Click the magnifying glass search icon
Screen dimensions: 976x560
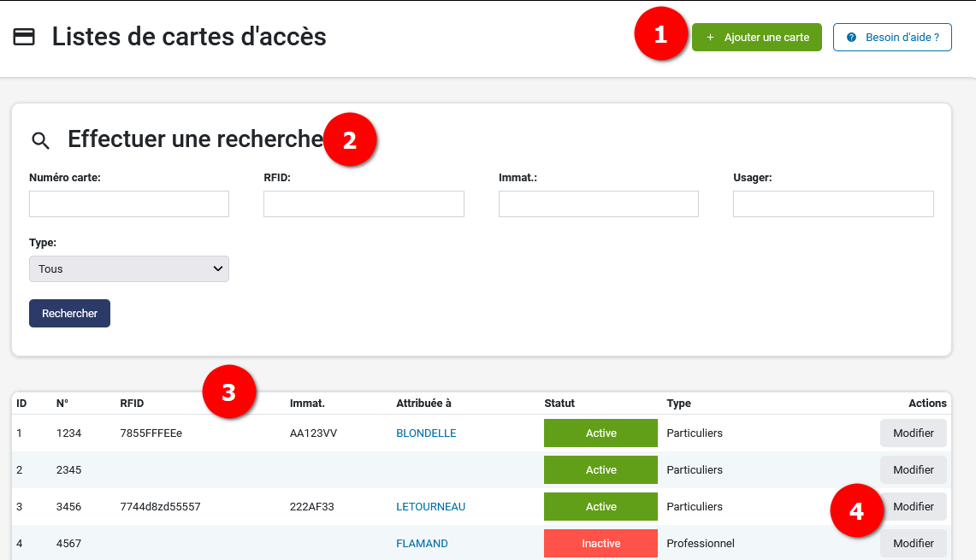pyautogui.click(x=40, y=140)
